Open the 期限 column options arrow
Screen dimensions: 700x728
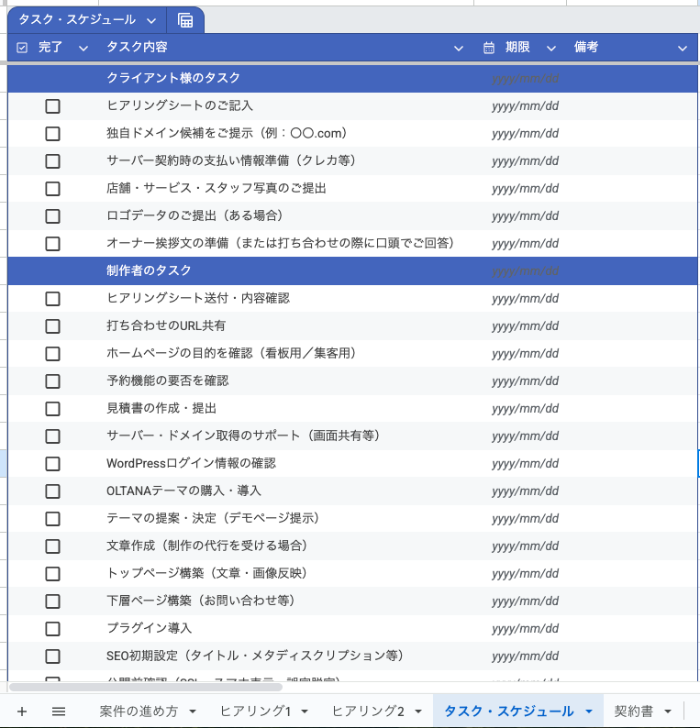(x=551, y=48)
